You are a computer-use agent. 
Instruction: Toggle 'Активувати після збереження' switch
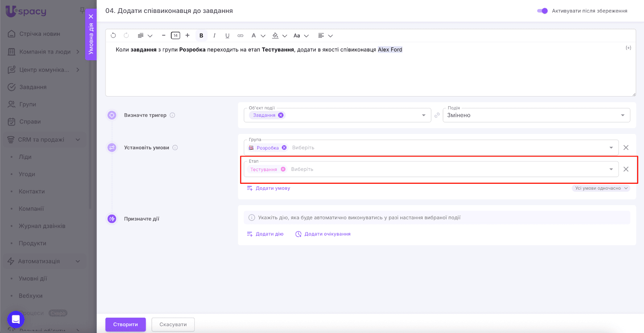(542, 11)
